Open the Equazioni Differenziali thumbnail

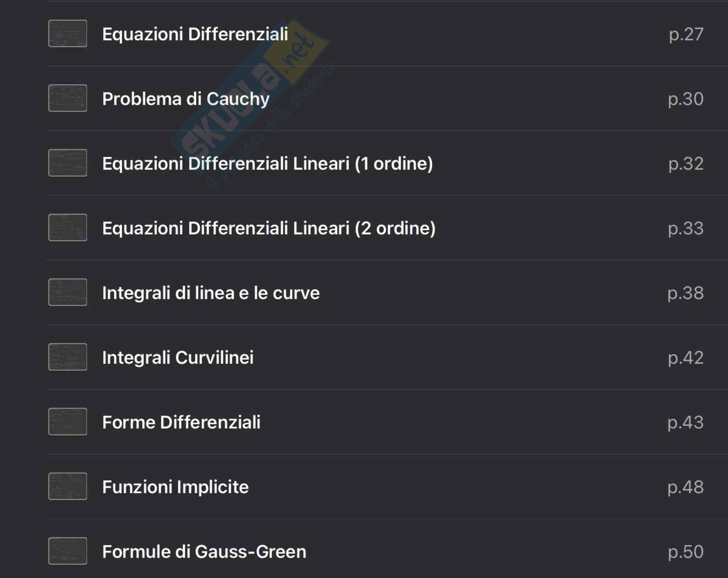point(68,33)
